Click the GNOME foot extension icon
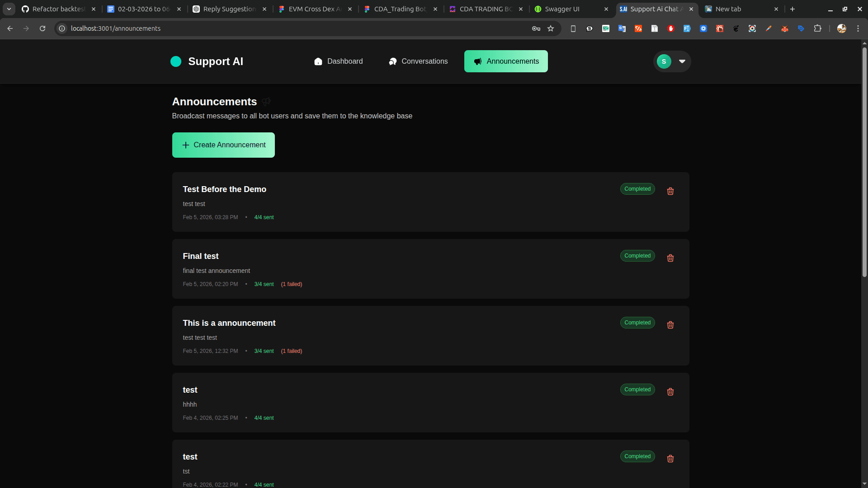The image size is (868, 488). (736, 28)
